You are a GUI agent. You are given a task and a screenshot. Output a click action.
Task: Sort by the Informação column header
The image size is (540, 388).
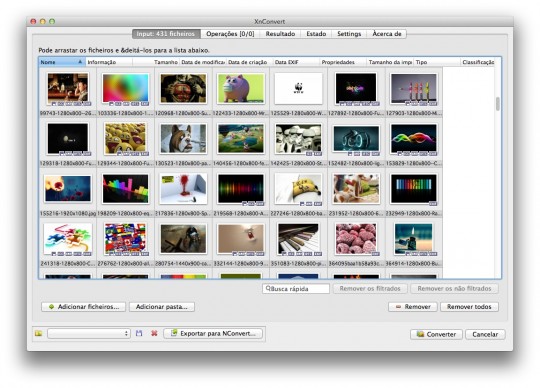point(108,62)
